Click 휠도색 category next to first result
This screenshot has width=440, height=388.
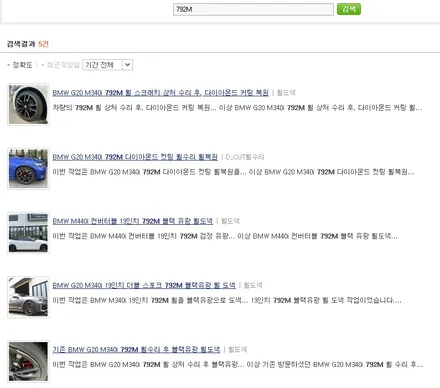pyautogui.click(x=286, y=93)
